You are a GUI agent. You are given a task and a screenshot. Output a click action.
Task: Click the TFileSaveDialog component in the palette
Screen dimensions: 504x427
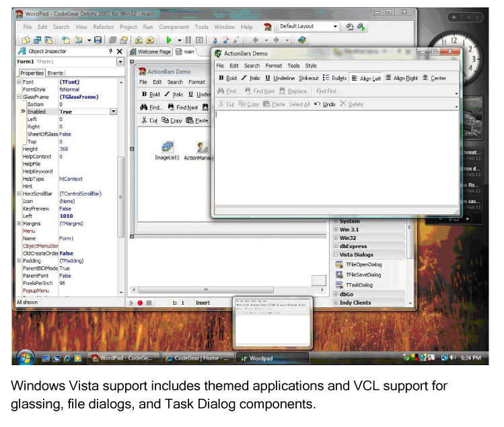(359, 275)
